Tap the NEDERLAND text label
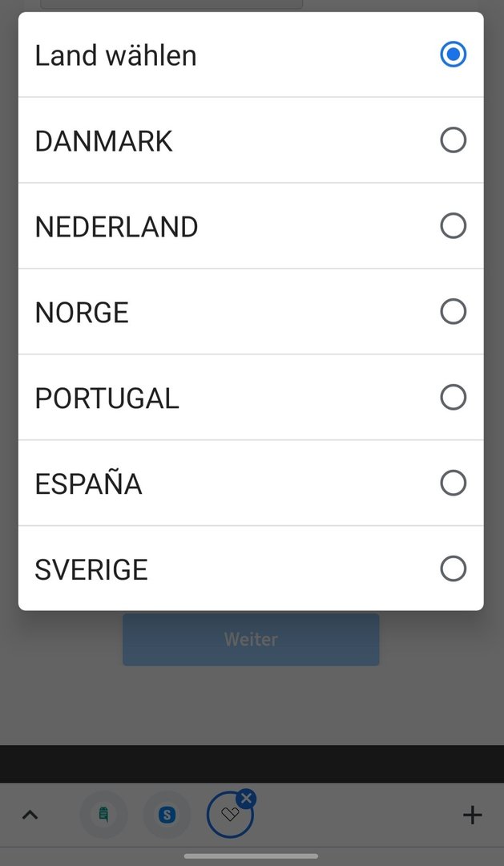Image resolution: width=504 pixels, height=866 pixels. pyautogui.click(x=116, y=226)
